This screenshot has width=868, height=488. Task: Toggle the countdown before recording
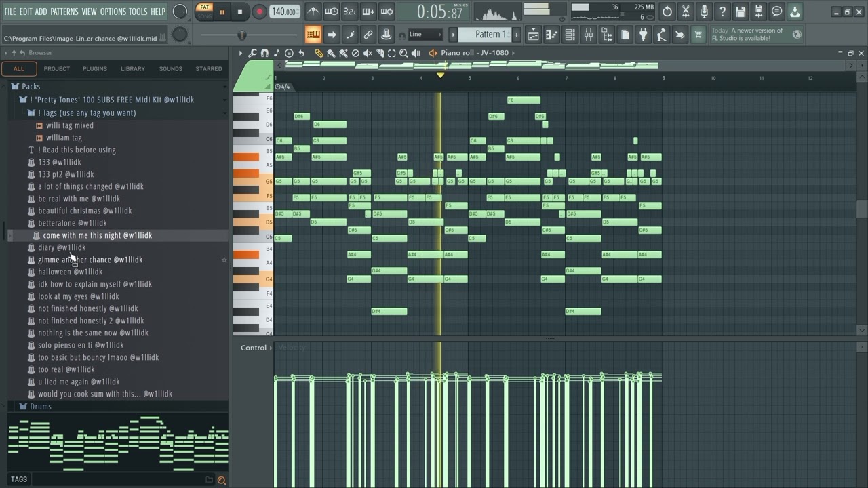[x=349, y=12]
